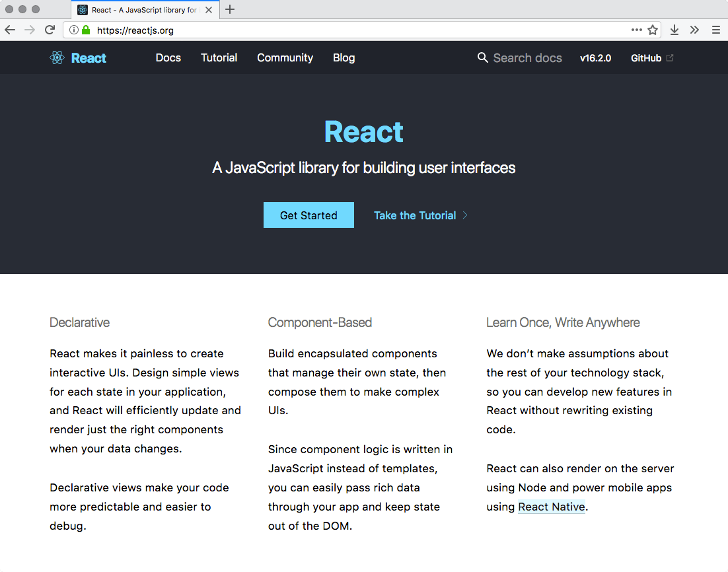
Task: Click inside the Search docs field
Action: (527, 58)
